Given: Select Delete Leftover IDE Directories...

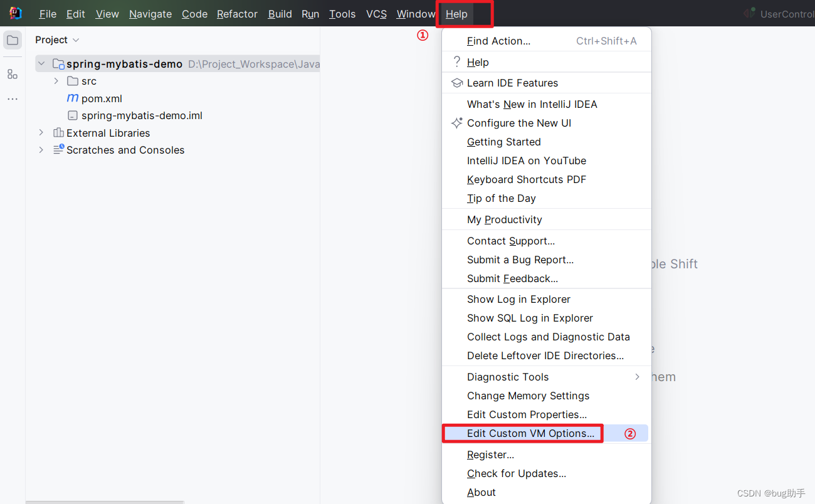Looking at the screenshot, I should point(547,355).
